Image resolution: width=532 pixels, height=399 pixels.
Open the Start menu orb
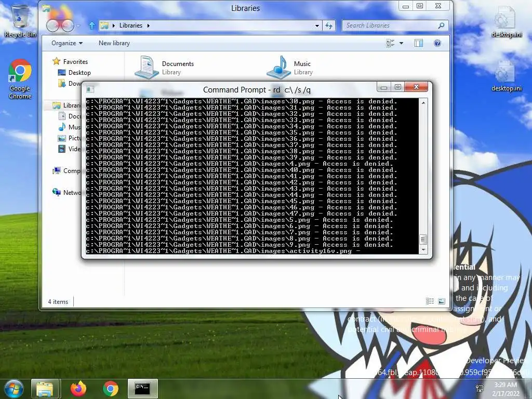(x=14, y=389)
